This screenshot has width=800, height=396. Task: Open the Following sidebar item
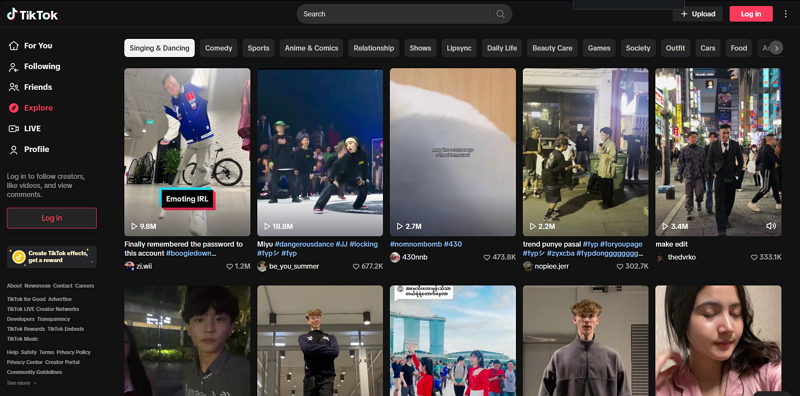pos(34,66)
